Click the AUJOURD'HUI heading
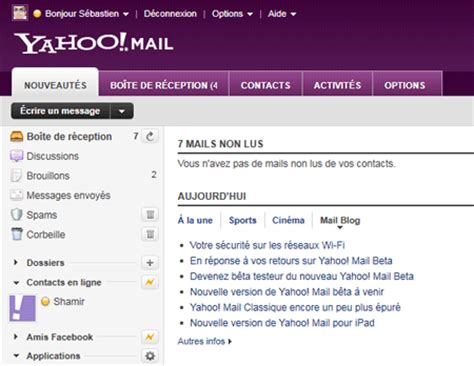 click(212, 196)
